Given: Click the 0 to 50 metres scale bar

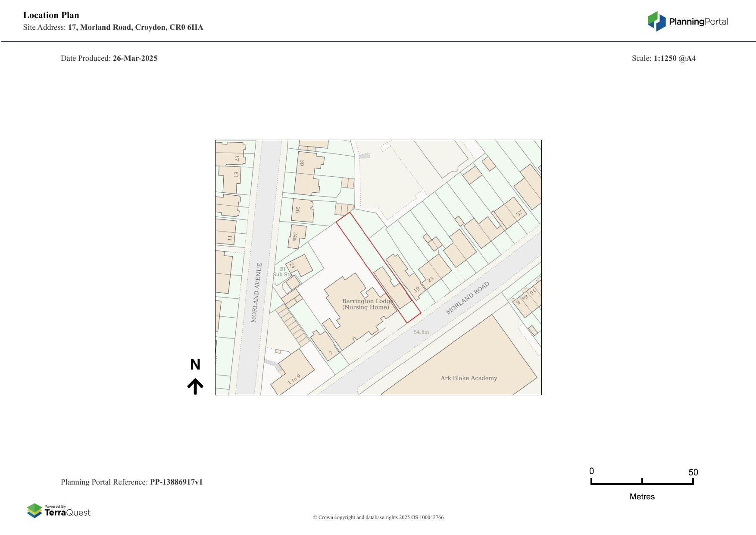Looking at the screenshot, I should 642,483.
